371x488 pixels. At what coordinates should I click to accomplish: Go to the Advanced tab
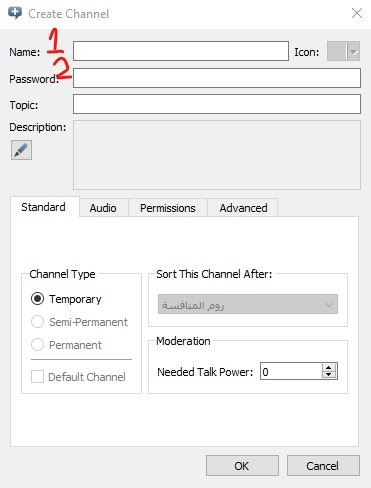click(x=243, y=208)
